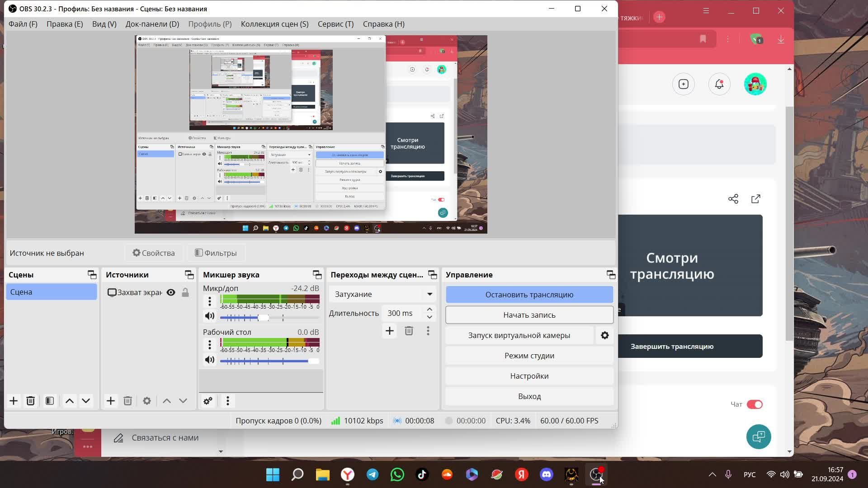The image size is (868, 488).
Task: Delete the selected scene transition trash icon
Action: [x=409, y=331]
